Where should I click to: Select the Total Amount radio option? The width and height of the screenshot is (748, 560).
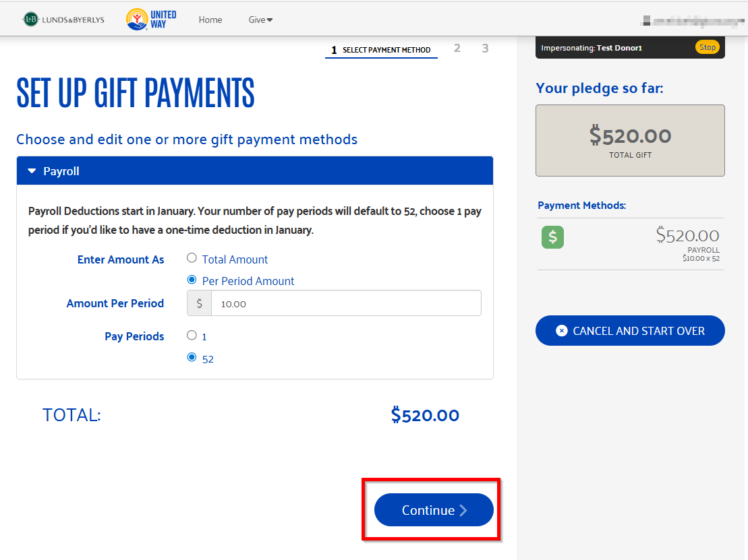point(192,258)
